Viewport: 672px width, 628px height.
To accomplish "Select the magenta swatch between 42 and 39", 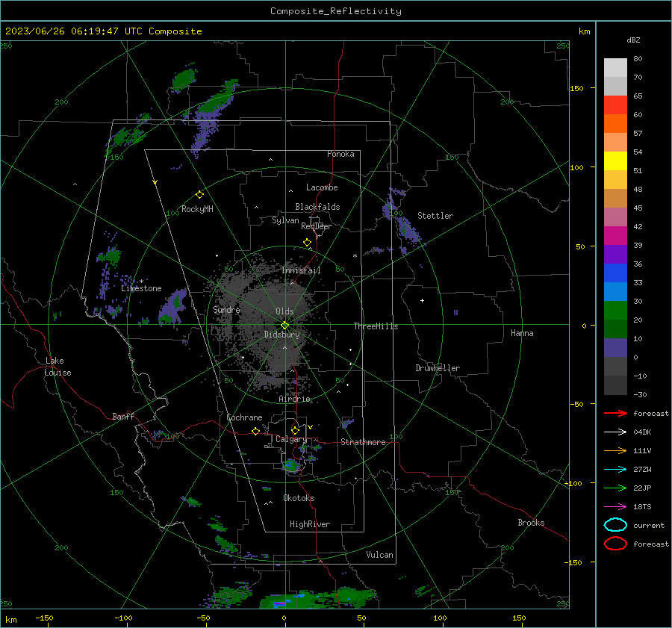I will [615, 236].
